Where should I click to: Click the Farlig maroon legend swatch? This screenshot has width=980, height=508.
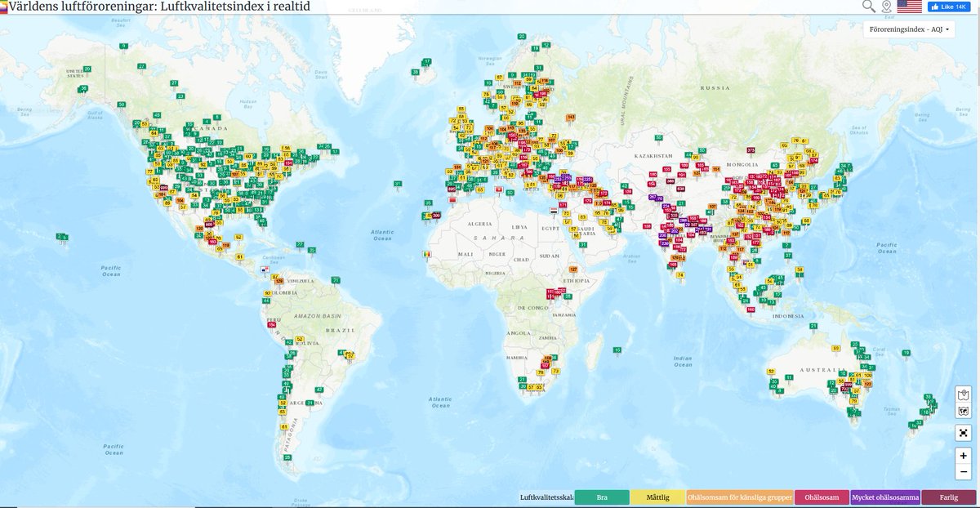click(949, 497)
